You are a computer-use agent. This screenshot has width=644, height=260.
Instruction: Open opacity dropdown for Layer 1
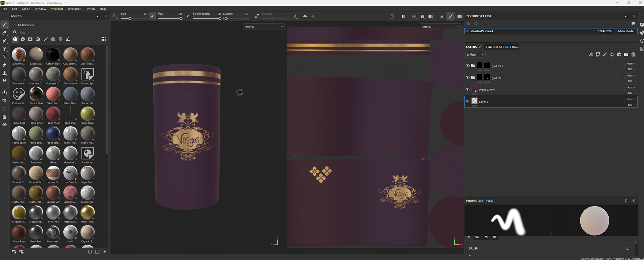632,105
